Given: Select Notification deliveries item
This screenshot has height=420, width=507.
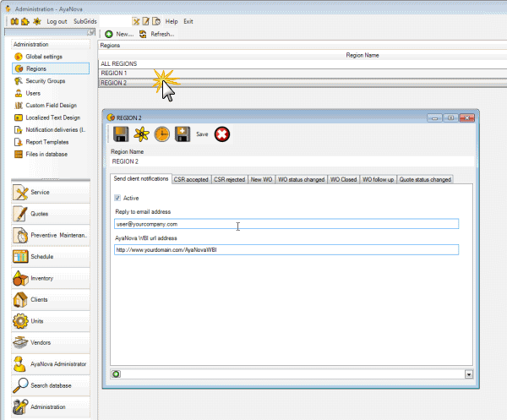Looking at the screenshot, I should tap(51, 129).
